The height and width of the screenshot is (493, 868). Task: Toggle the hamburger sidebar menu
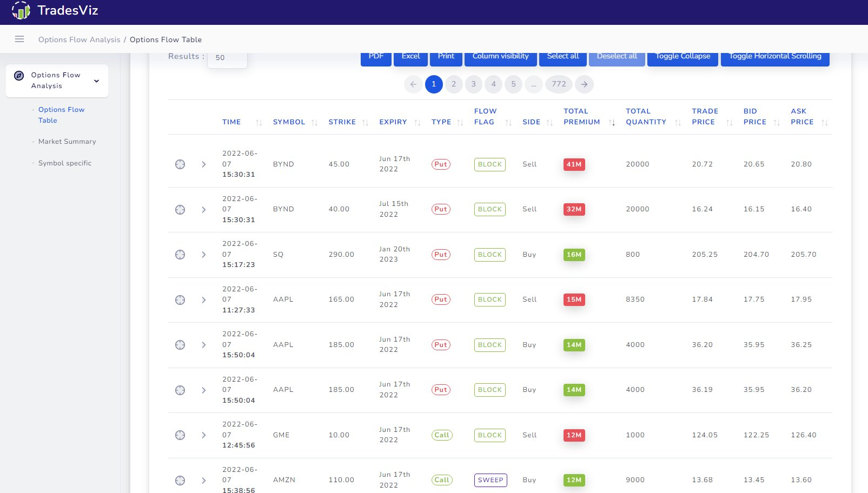coord(19,39)
